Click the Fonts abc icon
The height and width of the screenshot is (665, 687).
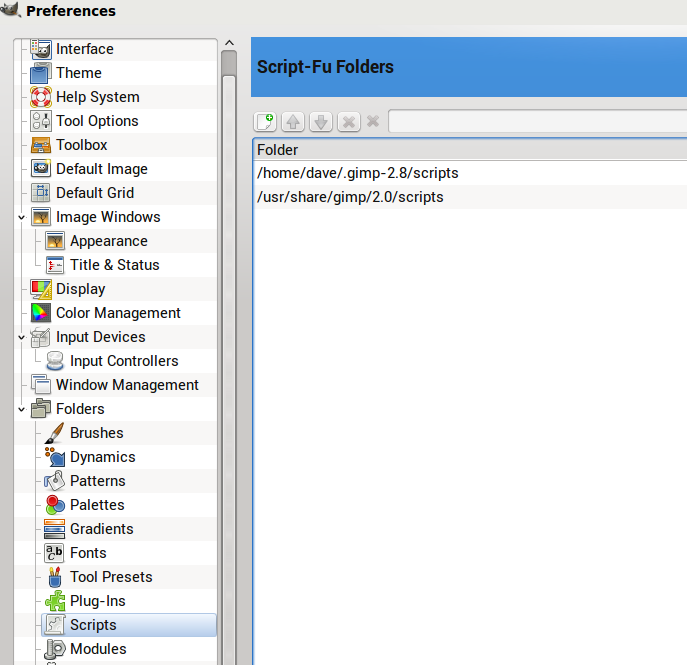point(55,553)
